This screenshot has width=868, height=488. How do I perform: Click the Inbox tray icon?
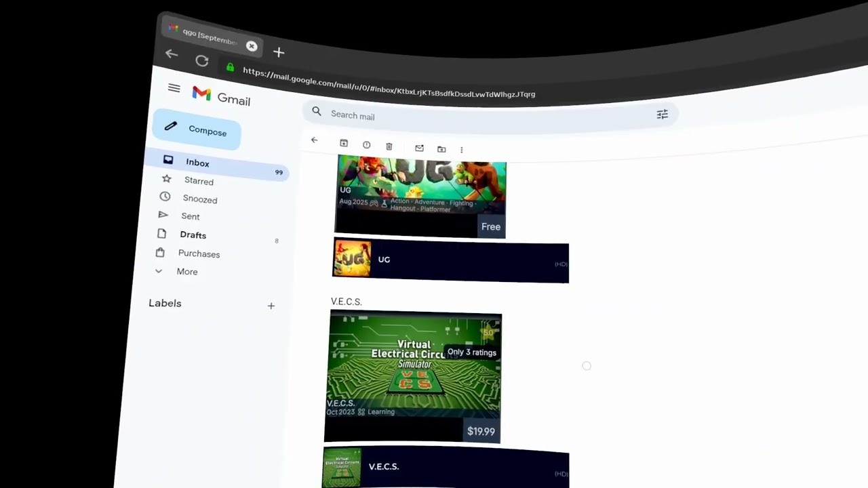(x=168, y=160)
